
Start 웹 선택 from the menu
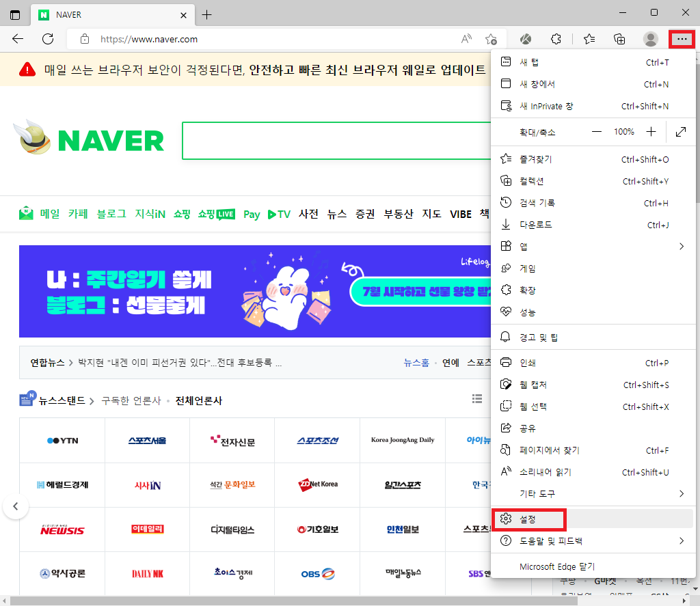tap(593, 406)
